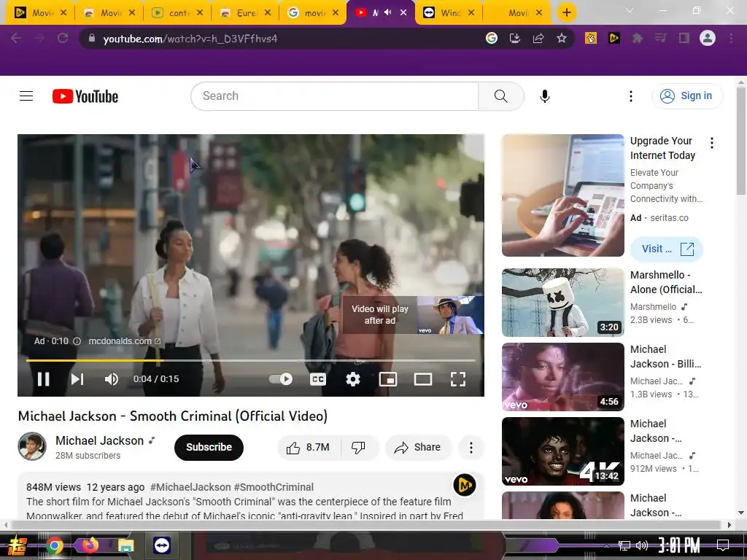This screenshot has height=560, width=747.
Task: Open the system tray volume icon
Action: tap(642, 545)
